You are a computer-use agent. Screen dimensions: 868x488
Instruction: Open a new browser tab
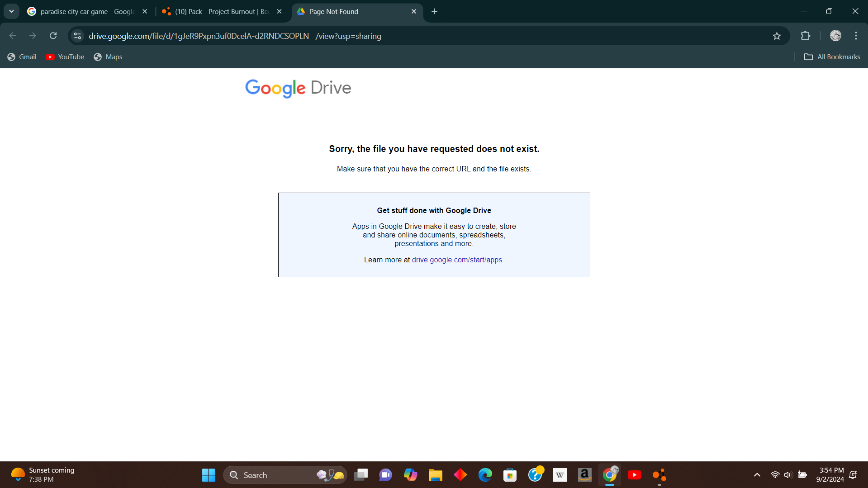click(434, 11)
